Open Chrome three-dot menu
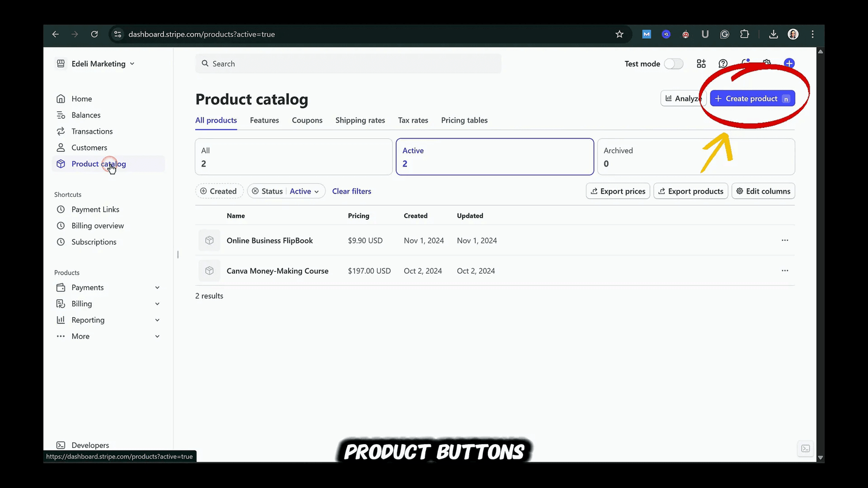Screen dimensions: 868x488 click(x=813, y=34)
